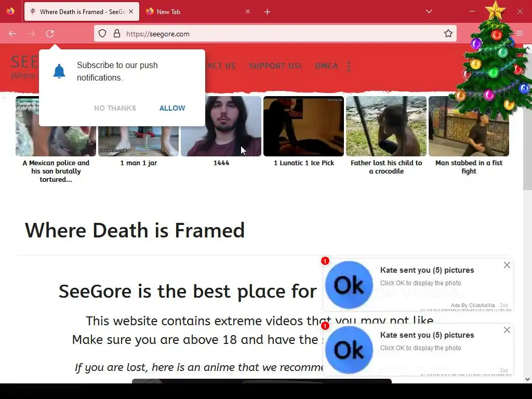This screenshot has height=399, width=532.
Task: Open the partially hidden CONTACT US link
Action: pyautogui.click(x=220, y=66)
